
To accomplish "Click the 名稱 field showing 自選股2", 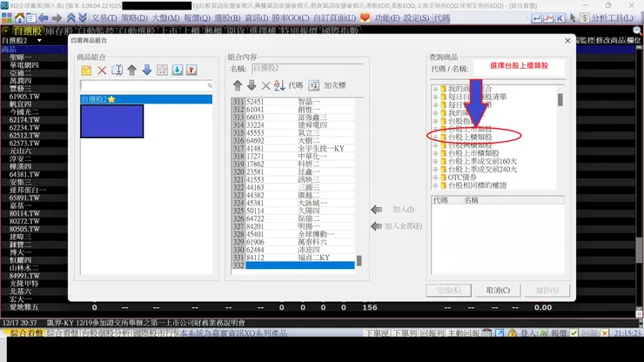I will point(307,69).
